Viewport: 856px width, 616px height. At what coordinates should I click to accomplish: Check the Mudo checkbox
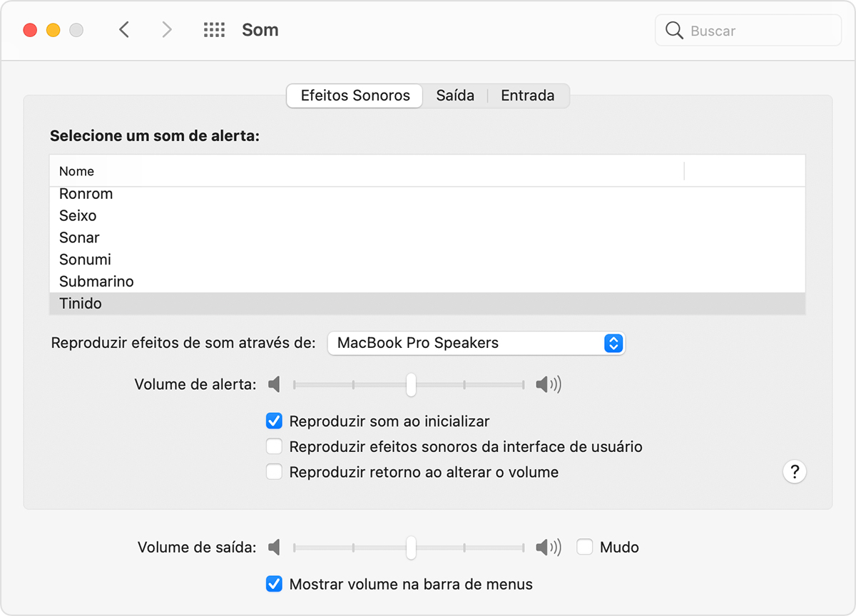pyautogui.click(x=585, y=548)
